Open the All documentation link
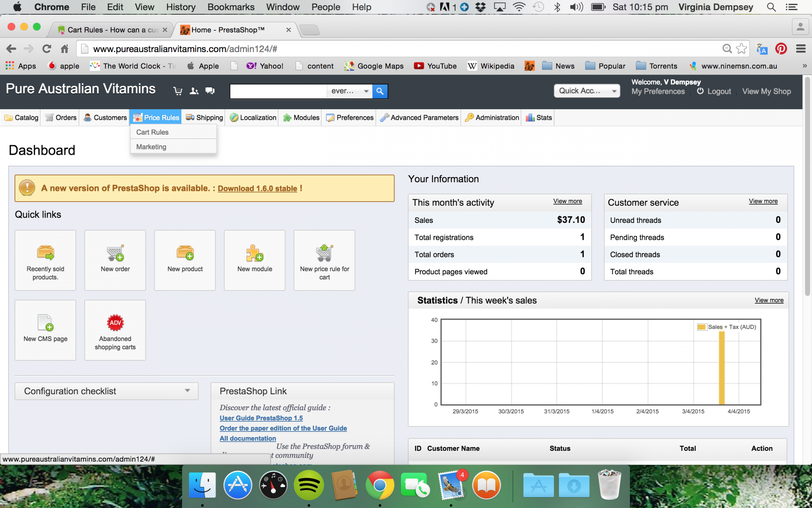812x508 pixels. [248, 438]
